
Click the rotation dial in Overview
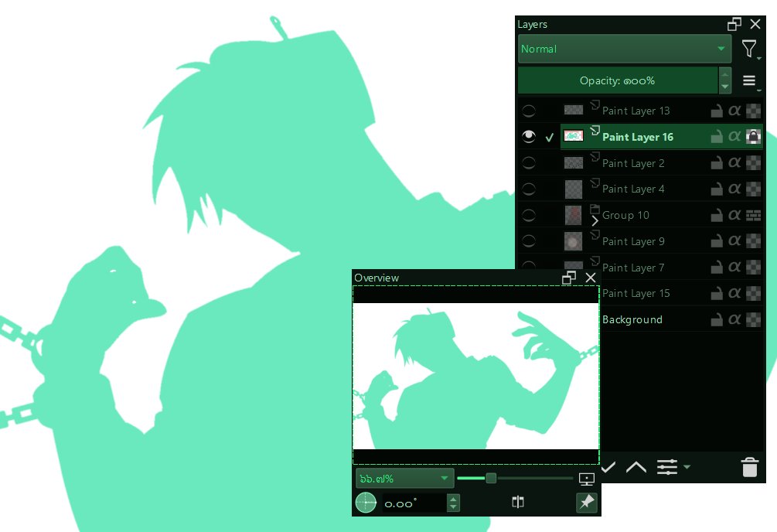coord(366,503)
